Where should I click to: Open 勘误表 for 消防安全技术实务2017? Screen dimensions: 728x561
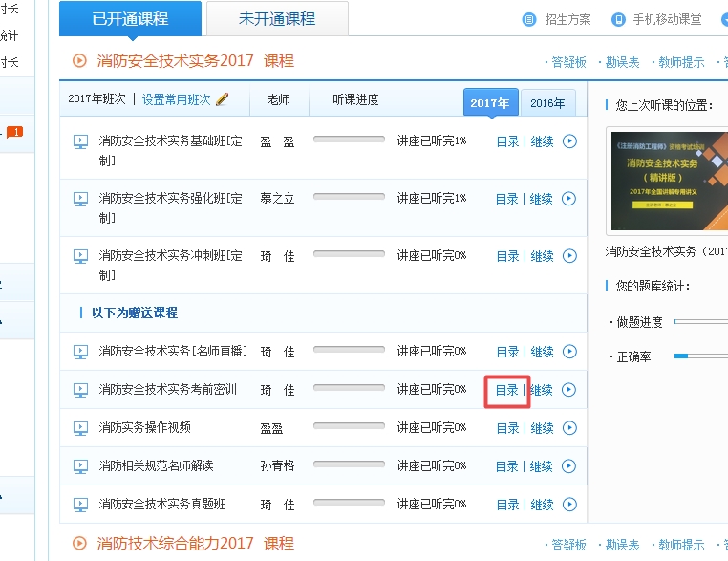click(623, 62)
